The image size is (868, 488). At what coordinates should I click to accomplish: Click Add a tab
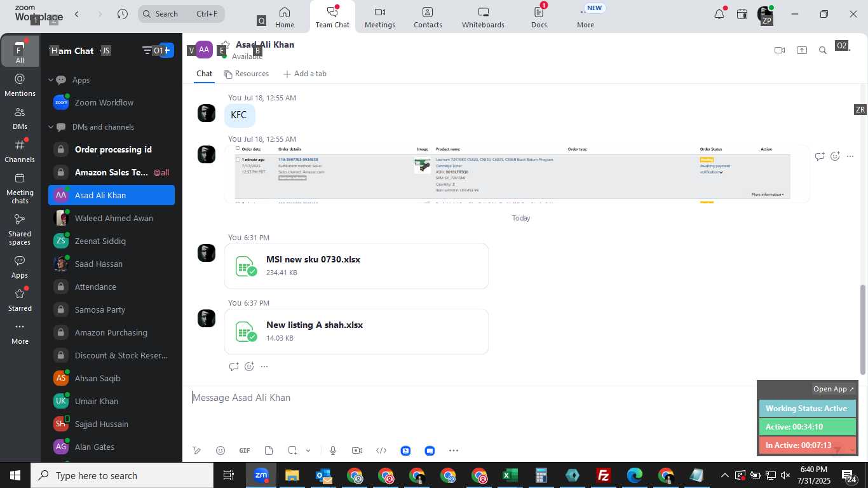pyautogui.click(x=304, y=74)
